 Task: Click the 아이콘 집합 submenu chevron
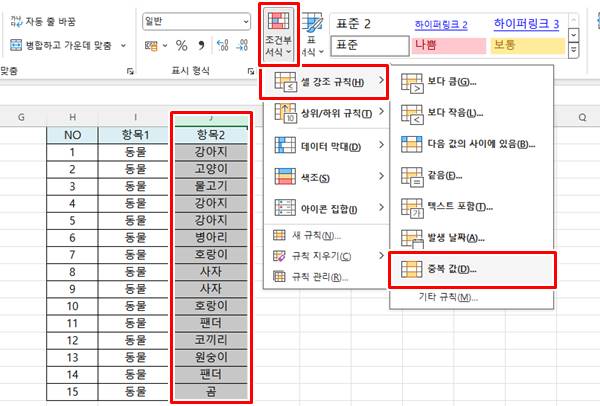click(381, 207)
